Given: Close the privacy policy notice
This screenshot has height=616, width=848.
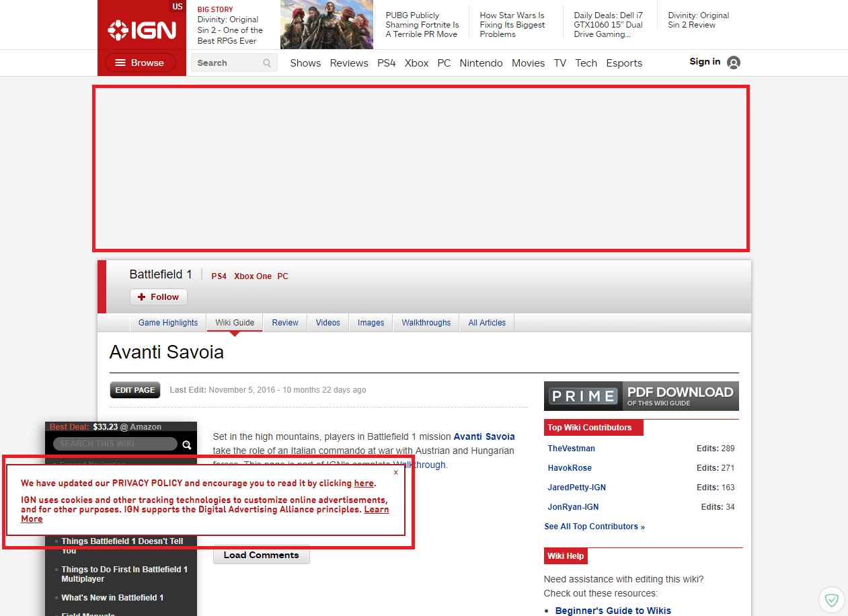Looking at the screenshot, I should (x=396, y=473).
